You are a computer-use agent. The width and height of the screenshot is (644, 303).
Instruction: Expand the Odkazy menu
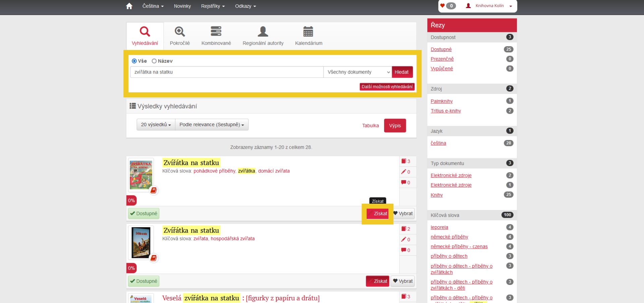click(245, 6)
